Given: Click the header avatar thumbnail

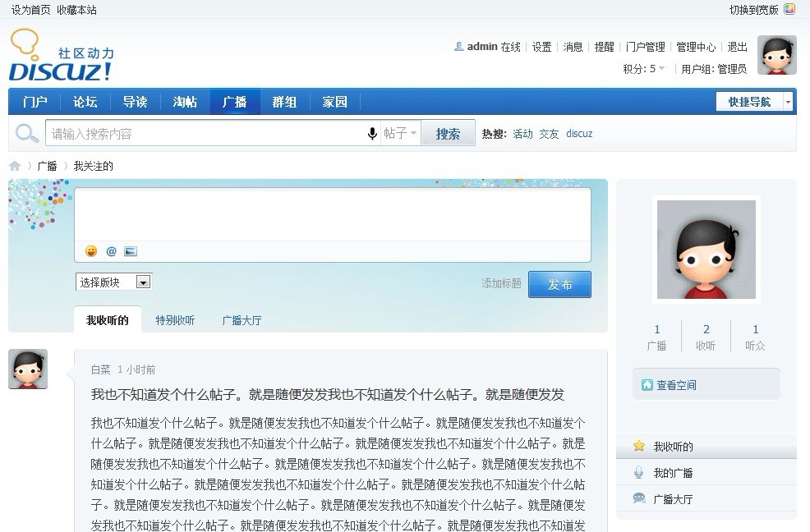Looking at the screenshot, I should pos(777,55).
